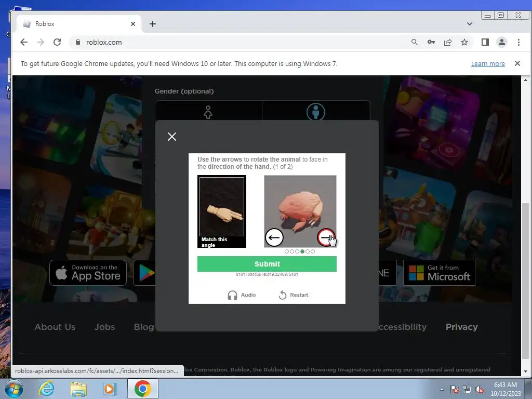Open the Blog footer link
Viewport: 532px width, 399px height.
coord(144,327)
